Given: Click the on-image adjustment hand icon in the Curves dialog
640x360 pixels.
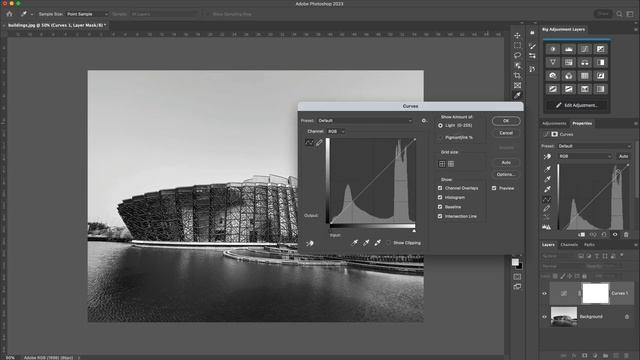Looking at the screenshot, I should [310, 243].
